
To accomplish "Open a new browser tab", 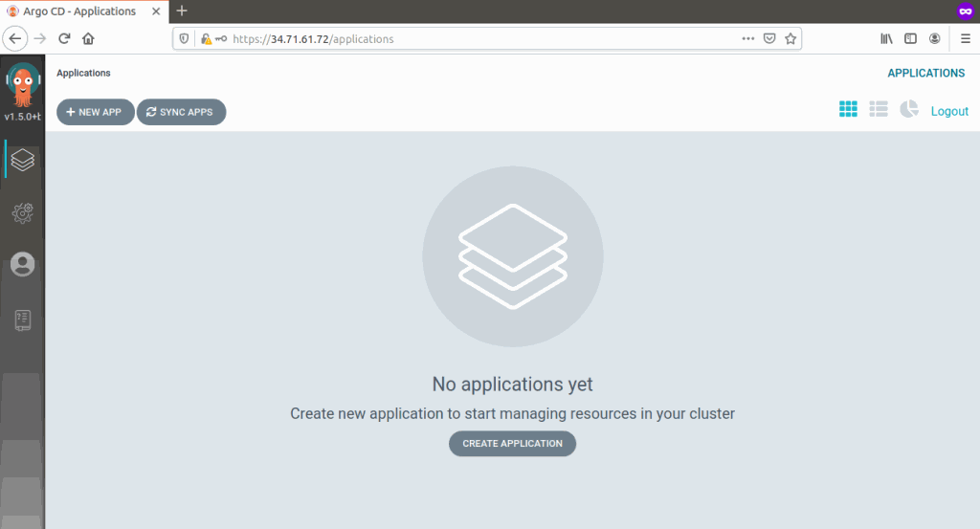I will (182, 11).
